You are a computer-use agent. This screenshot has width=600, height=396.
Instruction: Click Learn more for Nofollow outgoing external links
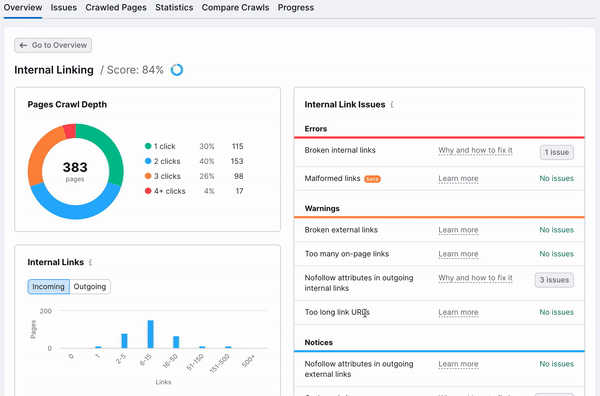[458, 364]
